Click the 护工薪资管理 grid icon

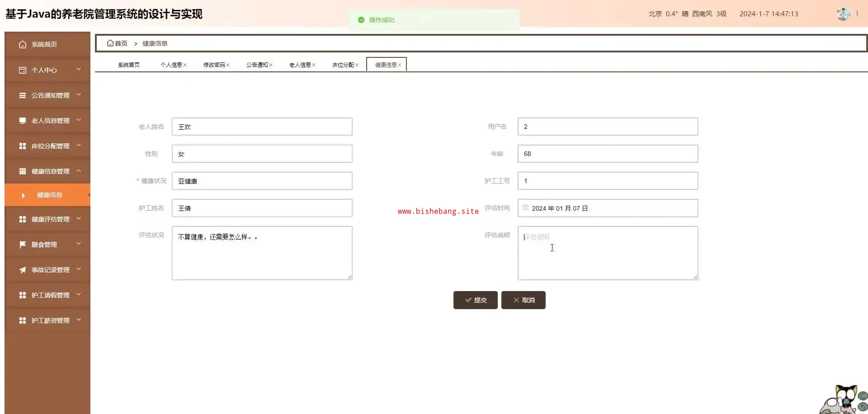pyautogui.click(x=23, y=320)
